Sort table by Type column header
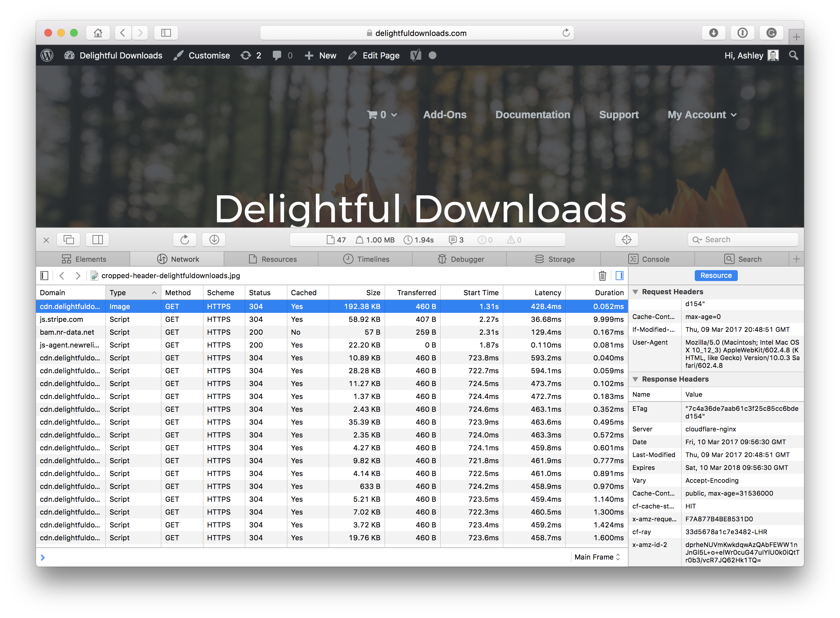Viewport: 840px width, 618px height. click(133, 293)
